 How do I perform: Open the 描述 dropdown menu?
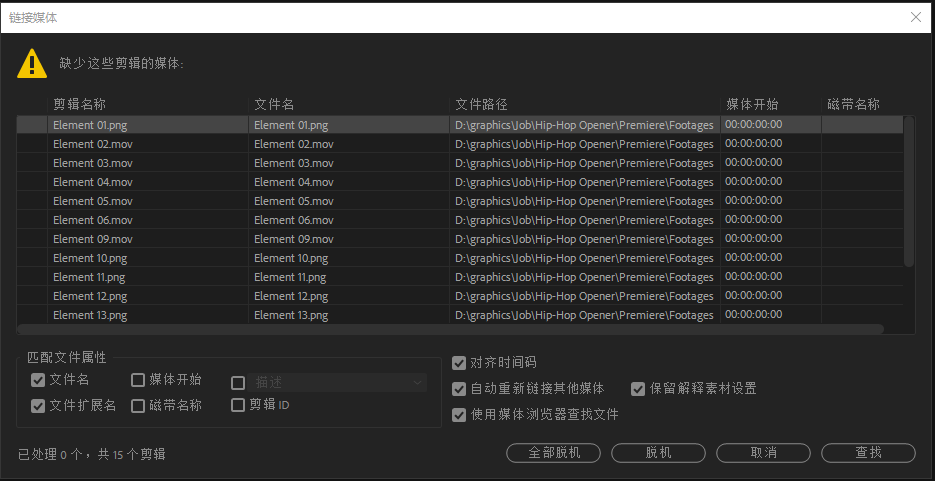pos(338,382)
